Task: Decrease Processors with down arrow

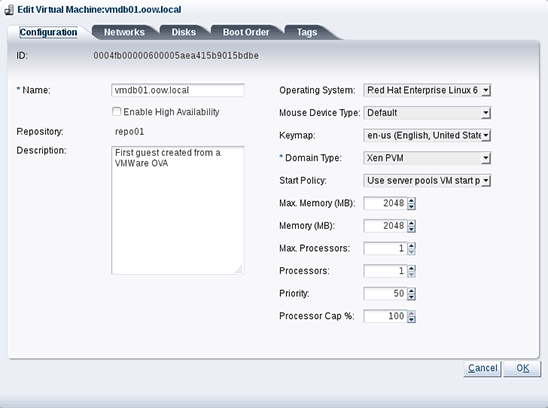Action: pyautogui.click(x=411, y=274)
